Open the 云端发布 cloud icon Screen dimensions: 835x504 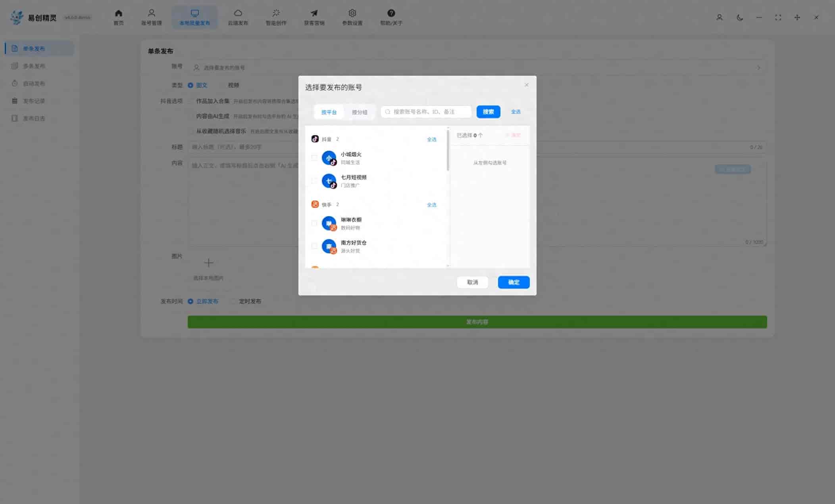tap(238, 13)
